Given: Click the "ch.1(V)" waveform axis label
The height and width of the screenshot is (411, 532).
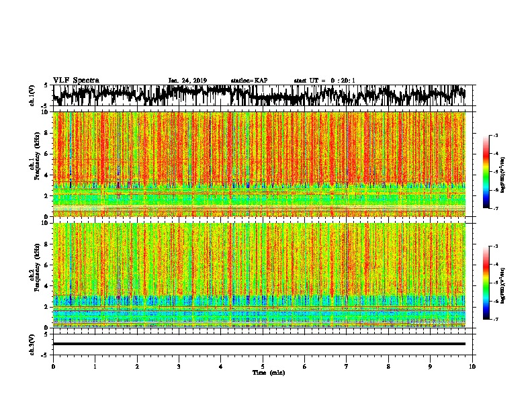Looking at the screenshot, I should click(x=32, y=95).
